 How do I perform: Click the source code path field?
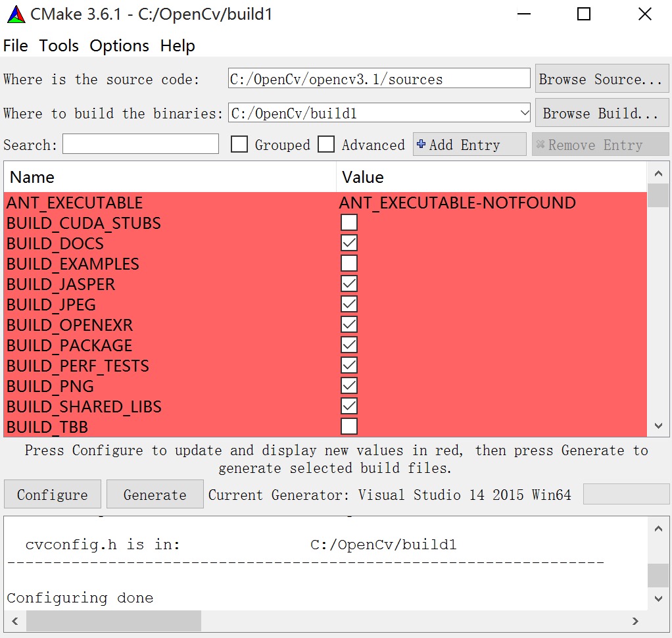[x=379, y=78]
